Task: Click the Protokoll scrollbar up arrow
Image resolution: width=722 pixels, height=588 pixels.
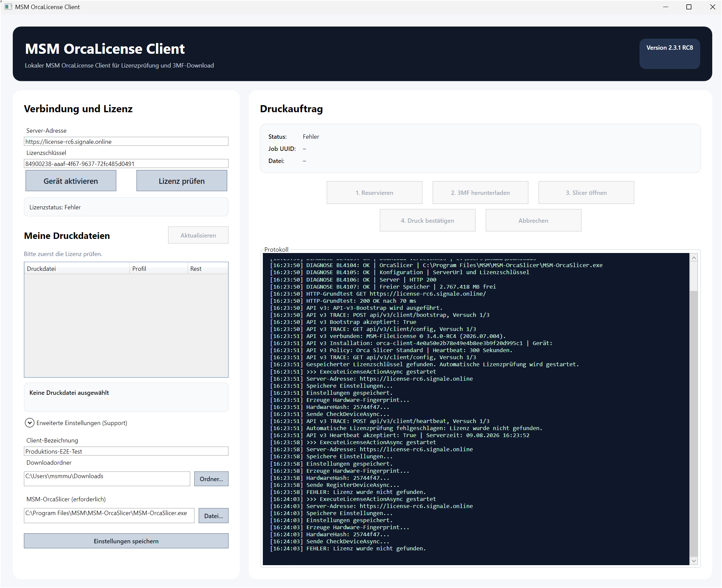Action: pyautogui.click(x=693, y=258)
